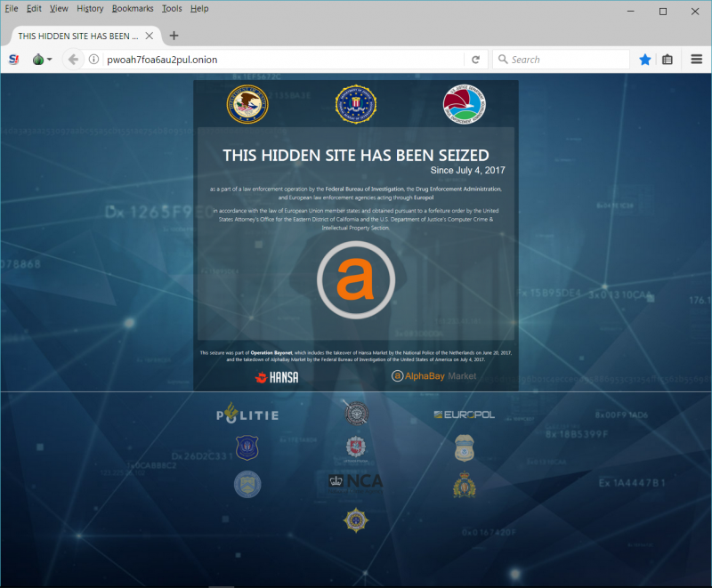Open the Tor button dropdown arrow
Image resolution: width=712 pixels, height=588 pixels.
[50, 60]
